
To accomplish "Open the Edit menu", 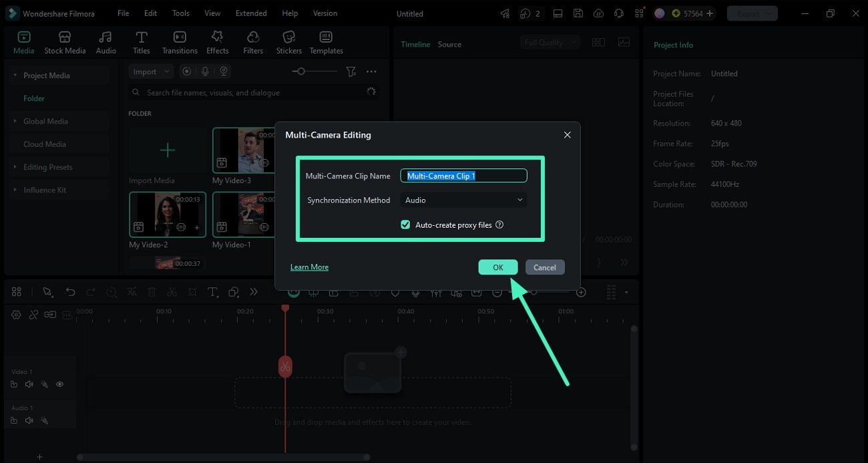I will (x=151, y=13).
